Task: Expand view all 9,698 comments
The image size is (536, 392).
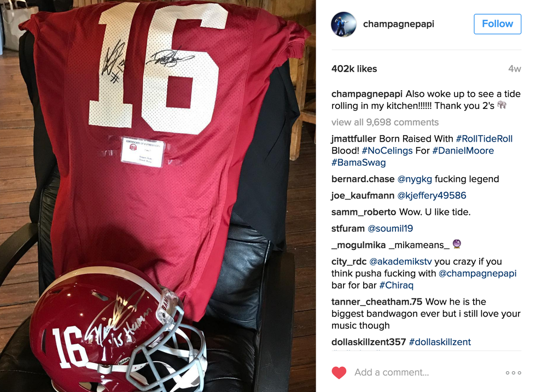Action: [x=385, y=122]
